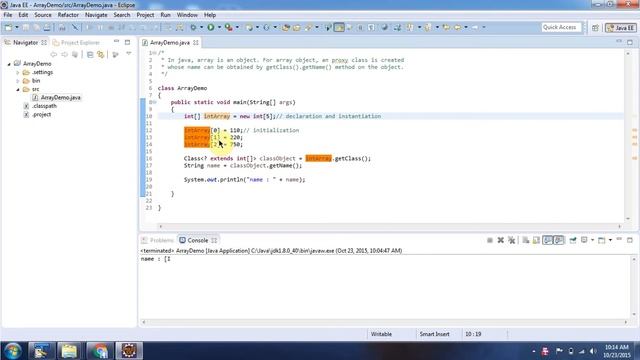Select the .classpath file
Image resolution: width=640 pixels, height=360 pixels.
point(44,106)
